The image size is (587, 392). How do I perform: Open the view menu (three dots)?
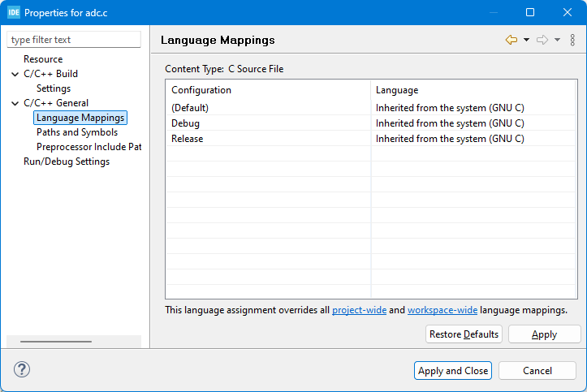(572, 40)
